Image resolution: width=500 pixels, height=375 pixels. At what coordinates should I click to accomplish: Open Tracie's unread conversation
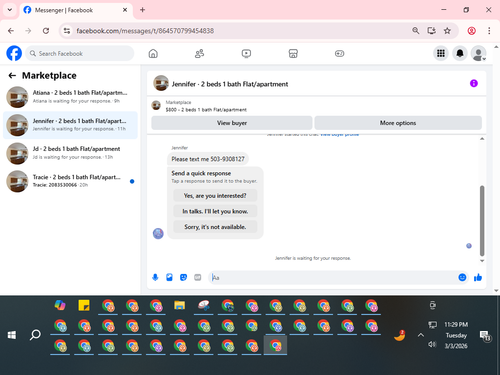70,181
